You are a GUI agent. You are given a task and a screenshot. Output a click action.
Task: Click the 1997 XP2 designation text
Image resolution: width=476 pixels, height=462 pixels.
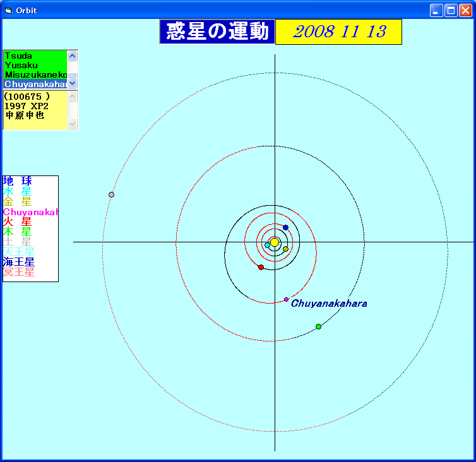pyautogui.click(x=27, y=106)
